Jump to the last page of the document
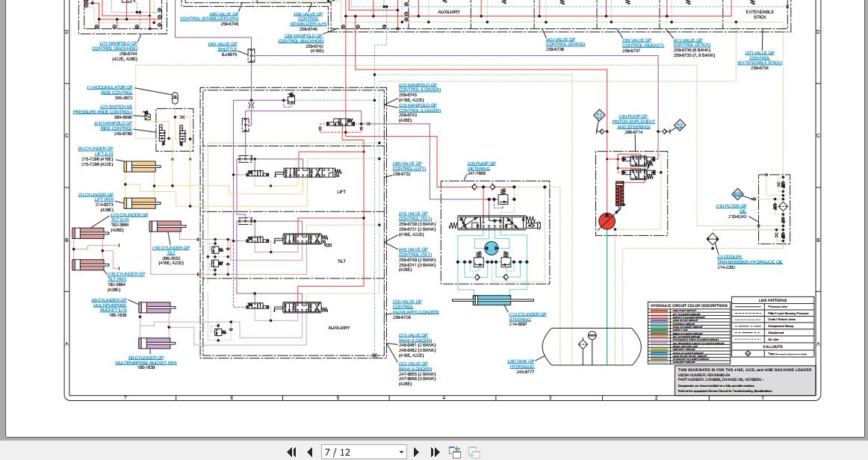The height and width of the screenshot is (460, 868). point(435,452)
